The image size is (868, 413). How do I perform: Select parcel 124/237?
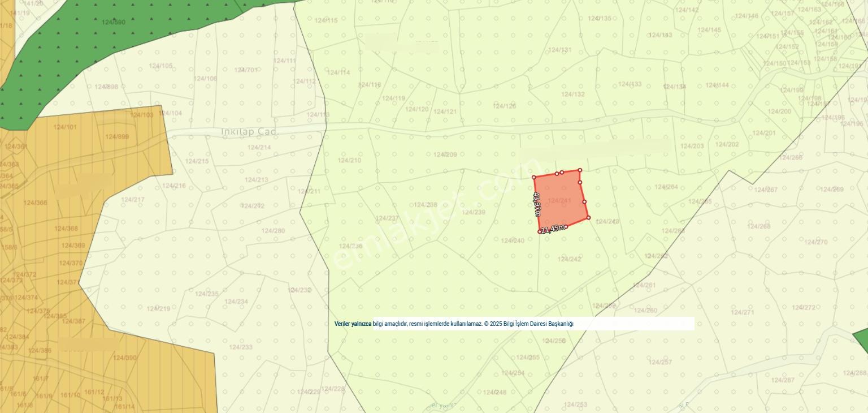click(x=387, y=218)
